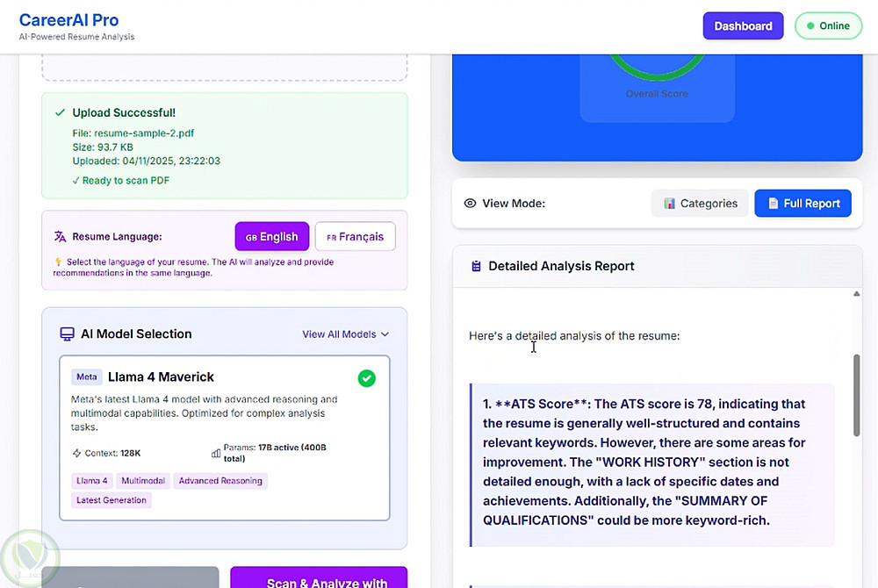
Task: Select English as resume language
Action: point(271,236)
